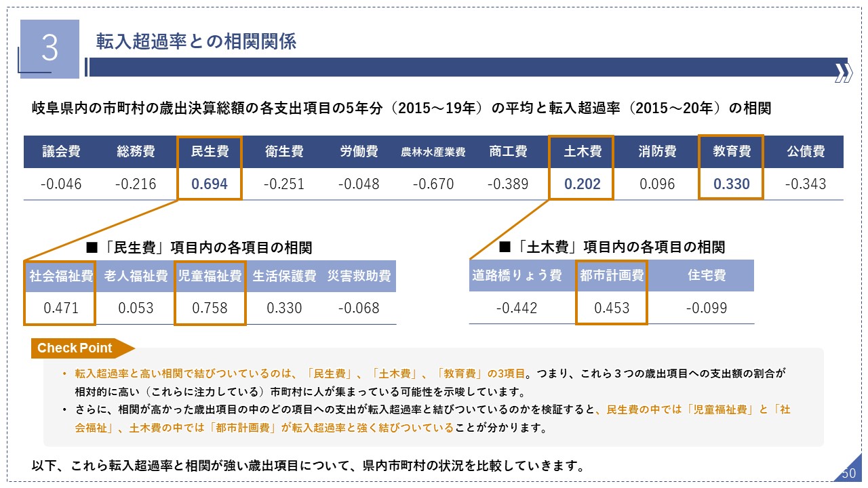This screenshot has height=488, width=868.
Task: Select the 商工費 header cell
Action: (x=509, y=152)
